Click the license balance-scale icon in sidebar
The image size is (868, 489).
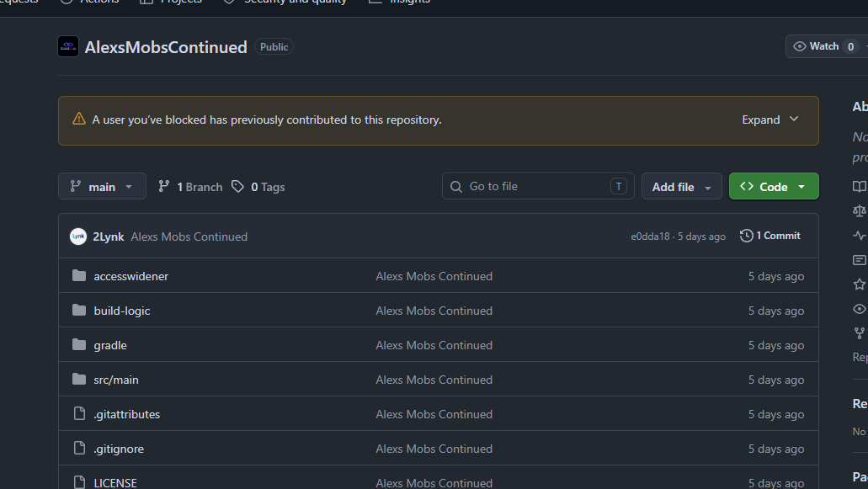click(x=860, y=210)
